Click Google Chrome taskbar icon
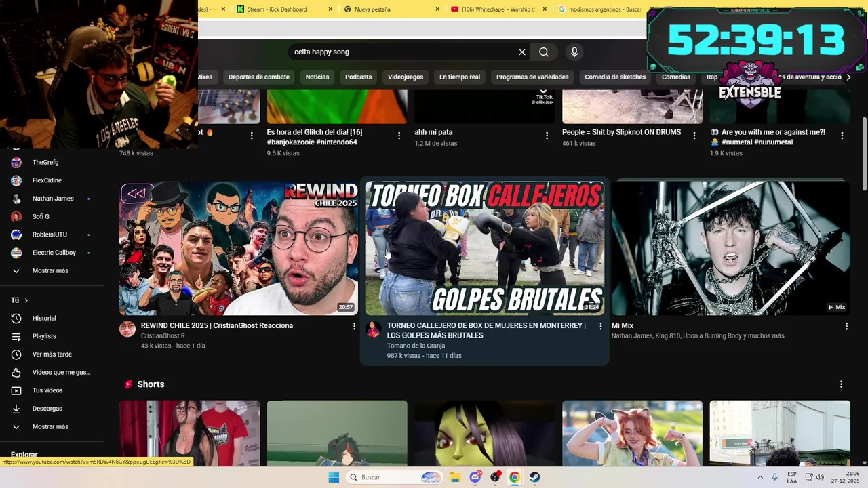Screen dimensions: 868x488 coord(515,477)
